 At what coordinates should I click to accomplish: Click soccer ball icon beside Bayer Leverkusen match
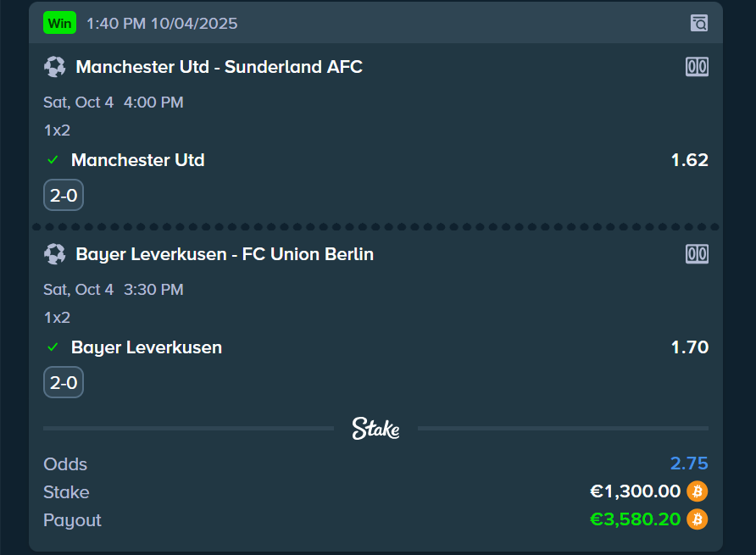point(55,253)
